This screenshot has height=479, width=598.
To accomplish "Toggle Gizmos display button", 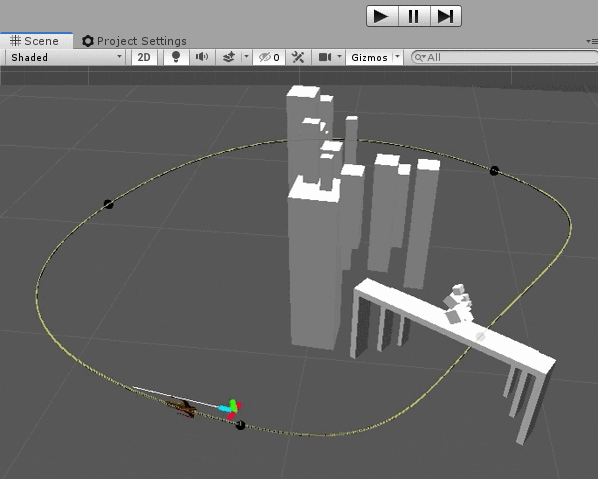I will [x=369, y=57].
